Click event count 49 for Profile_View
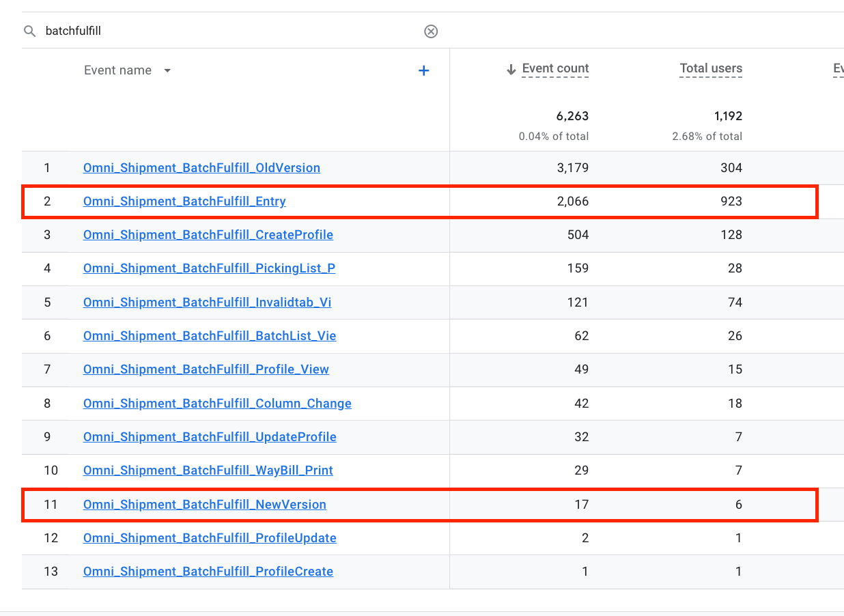Screen dimensions: 844x616 click(x=581, y=369)
